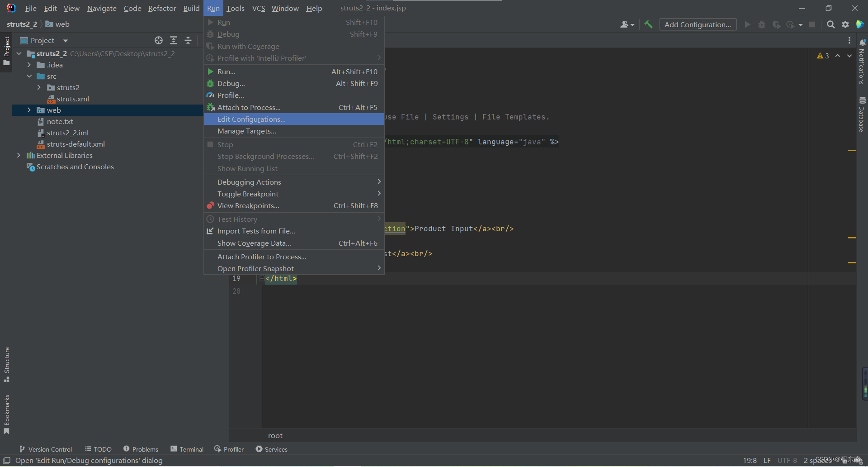Expand Toggle Breakpoint submenu

[294, 194]
